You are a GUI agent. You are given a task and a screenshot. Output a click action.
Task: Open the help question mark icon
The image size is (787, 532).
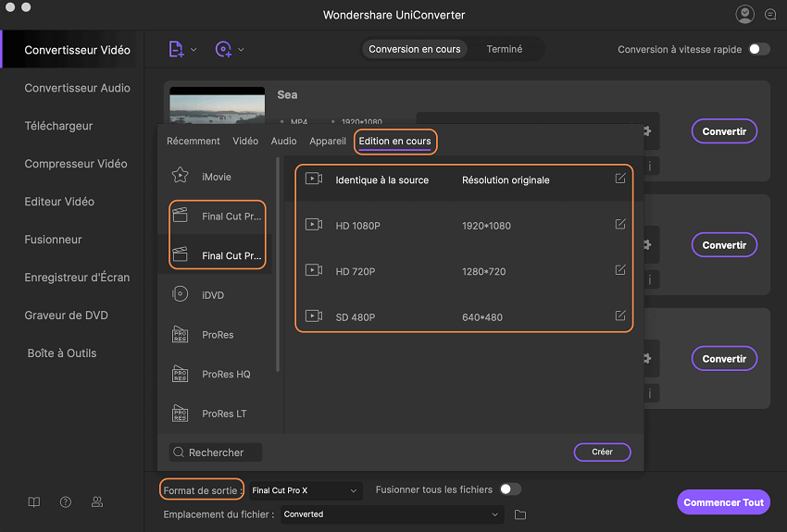tap(66, 501)
